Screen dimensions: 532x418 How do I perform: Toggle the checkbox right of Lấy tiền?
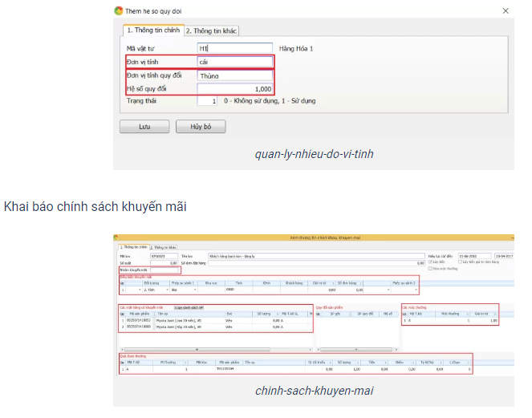(461, 262)
